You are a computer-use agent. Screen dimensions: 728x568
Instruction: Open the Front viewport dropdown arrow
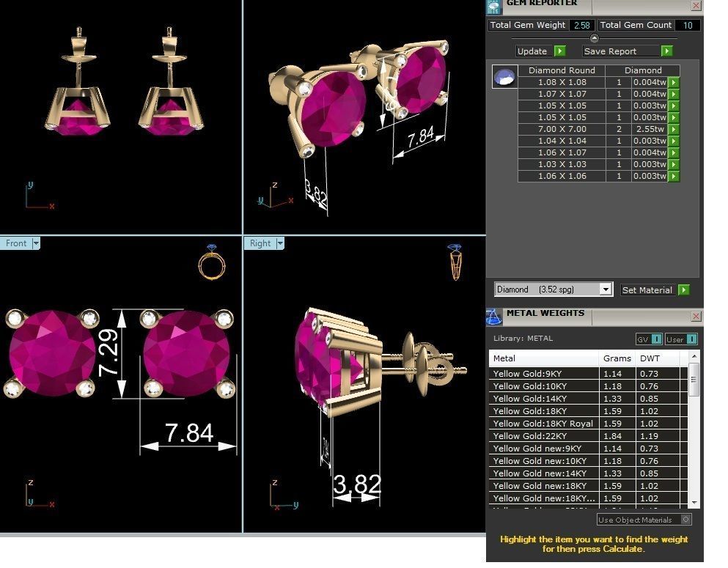tap(36, 243)
